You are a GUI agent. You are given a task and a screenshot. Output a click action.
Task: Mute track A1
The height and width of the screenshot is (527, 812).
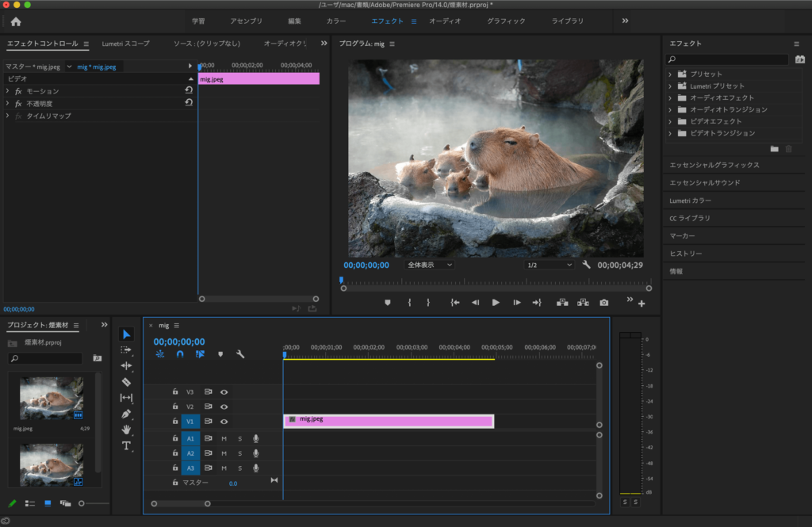coord(224,439)
